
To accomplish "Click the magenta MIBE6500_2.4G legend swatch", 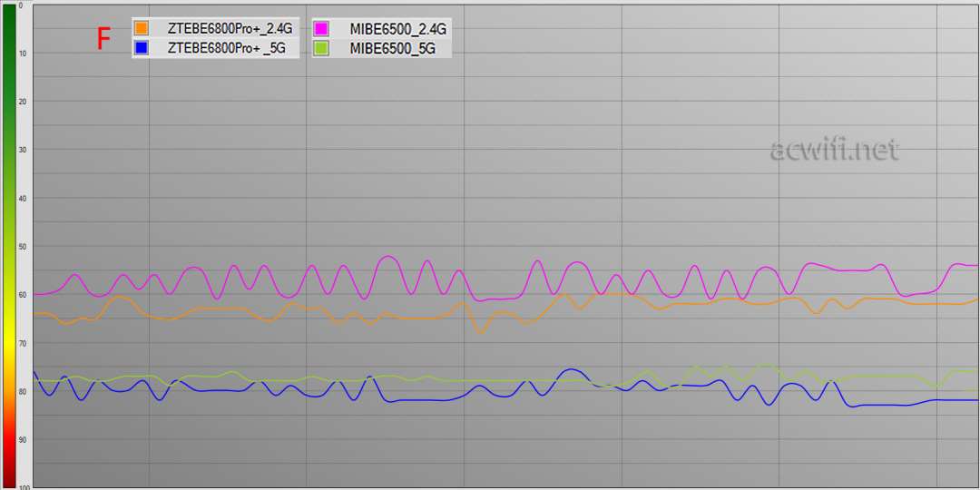I will (322, 28).
